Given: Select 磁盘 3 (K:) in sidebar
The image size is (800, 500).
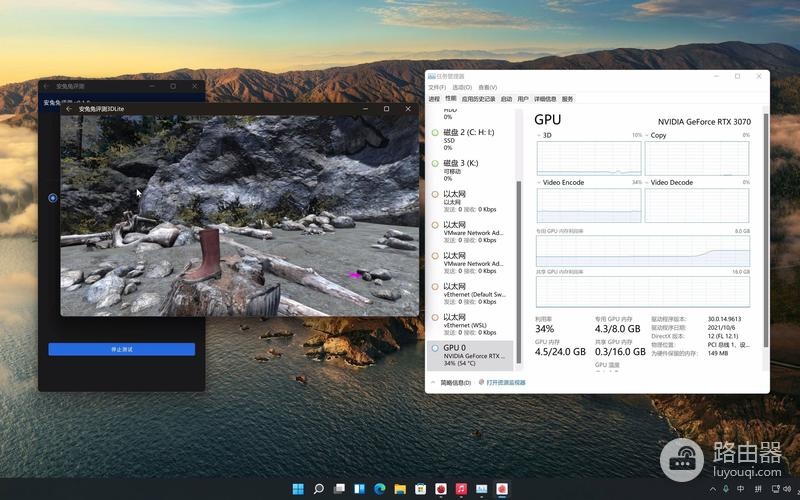Looking at the screenshot, I should click(470, 170).
